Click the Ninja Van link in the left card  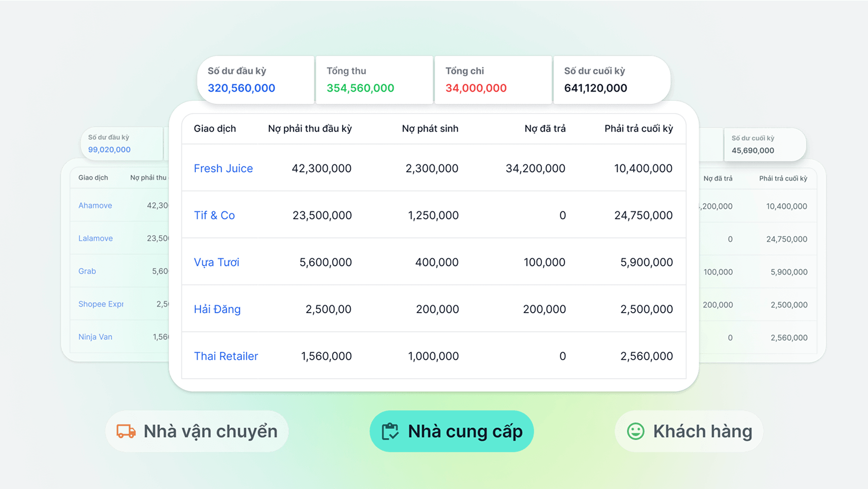click(x=95, y=337)
